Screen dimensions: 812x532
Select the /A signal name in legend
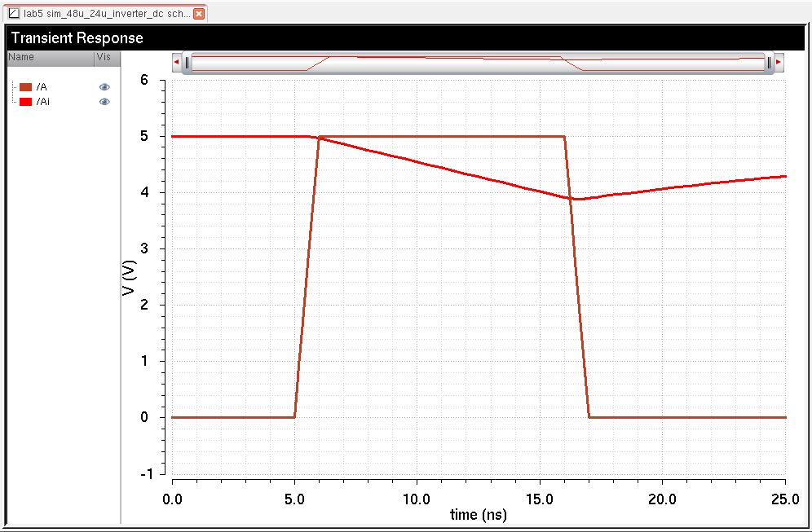pos(42,87)
